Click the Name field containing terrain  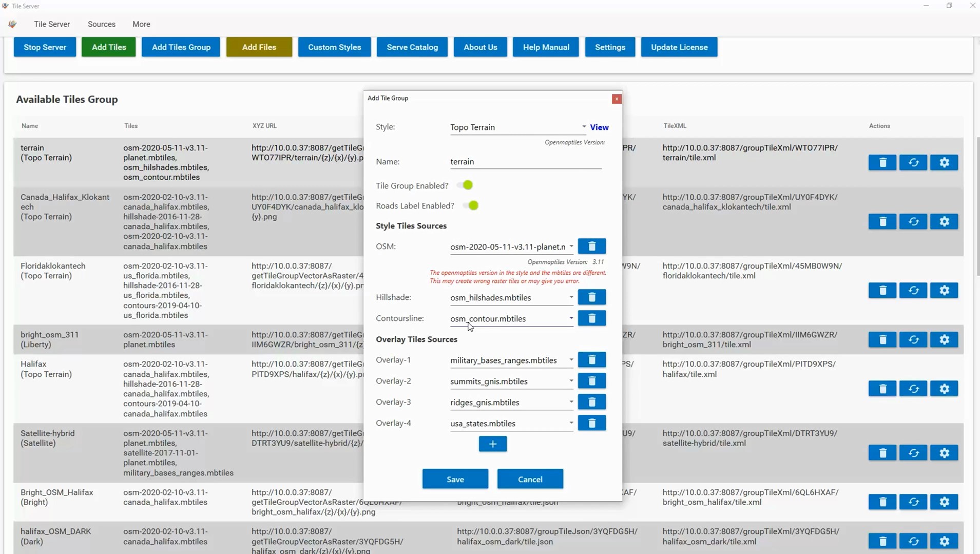point(526,162)
